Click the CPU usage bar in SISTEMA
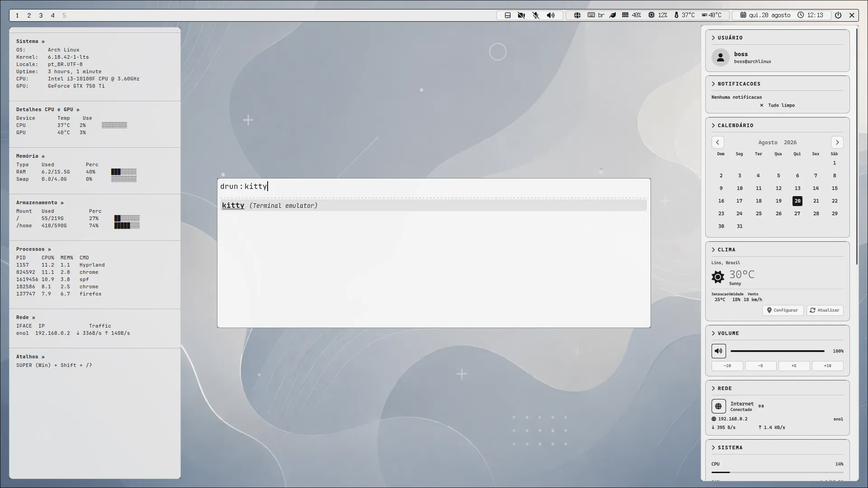This screenshot has width=868, height=488. (778, 473)
